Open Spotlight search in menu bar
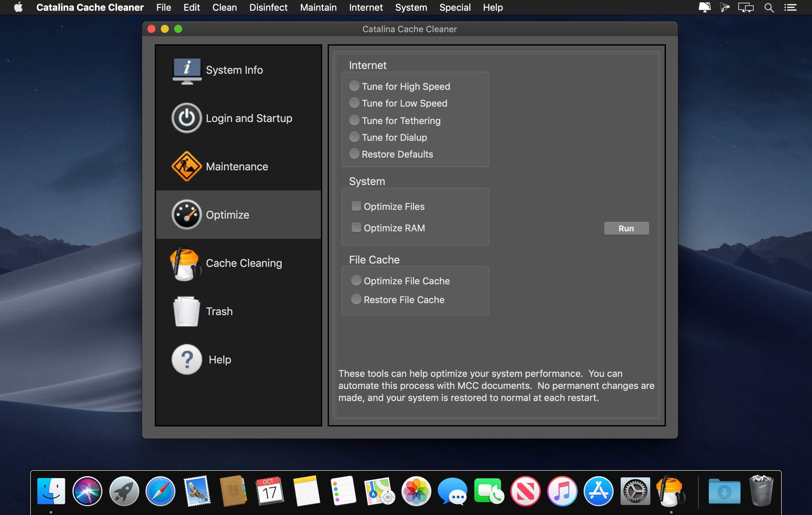This screenshot has height=515, width=812. tap(769, 7)
